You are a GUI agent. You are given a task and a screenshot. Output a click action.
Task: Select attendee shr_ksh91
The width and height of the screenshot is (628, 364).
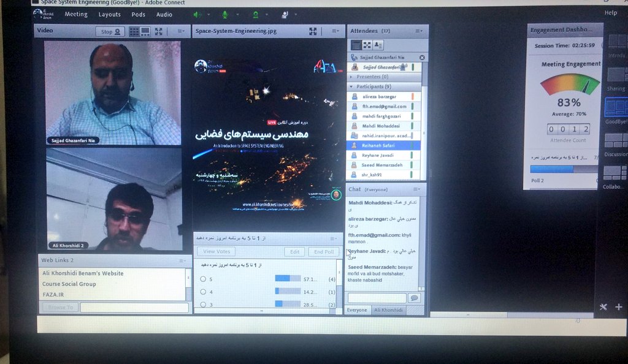point(384,175)
